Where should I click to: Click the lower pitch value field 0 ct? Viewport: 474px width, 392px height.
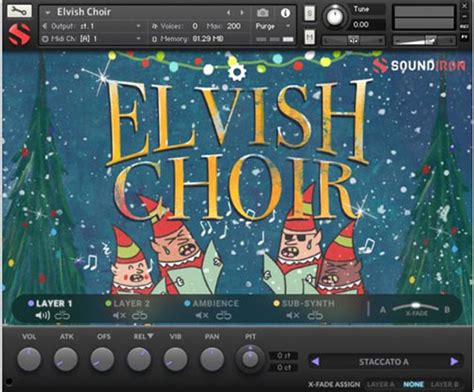click(283, 367)
